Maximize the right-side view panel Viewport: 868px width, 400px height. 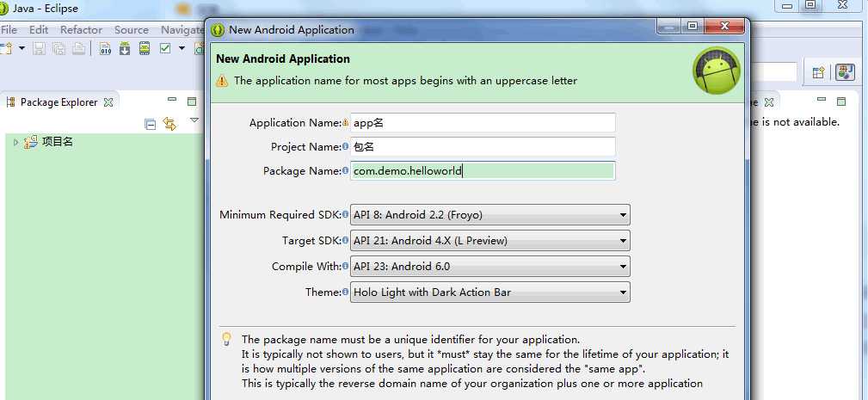840,102
